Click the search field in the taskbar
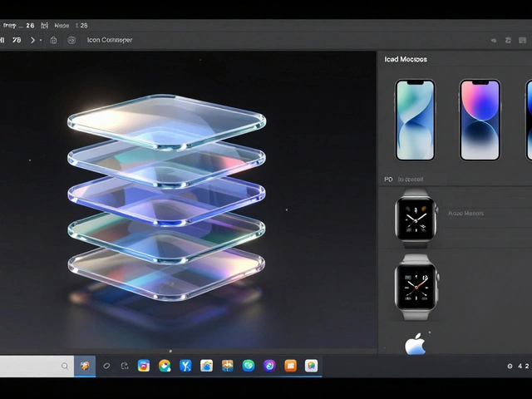 click(x=37, y=366)
